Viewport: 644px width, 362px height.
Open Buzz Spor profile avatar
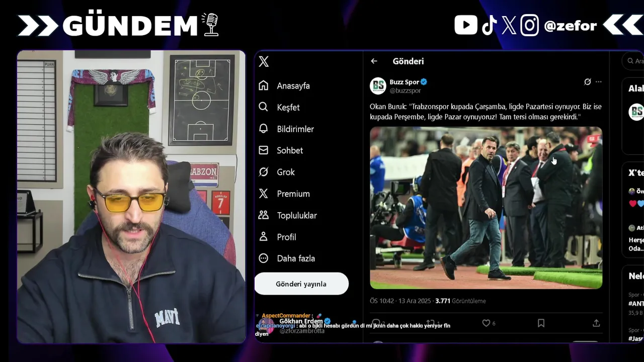point(378,86)
